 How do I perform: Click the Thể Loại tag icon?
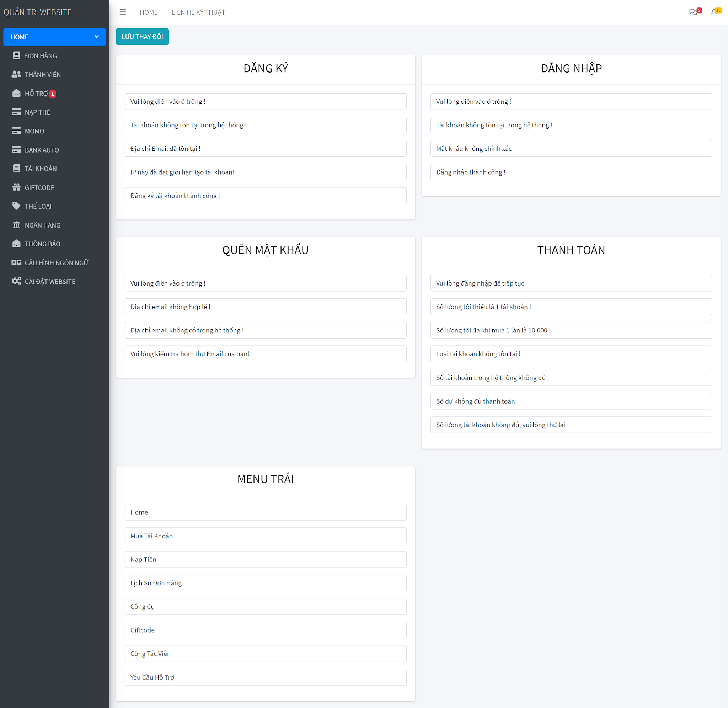(16, 206)
